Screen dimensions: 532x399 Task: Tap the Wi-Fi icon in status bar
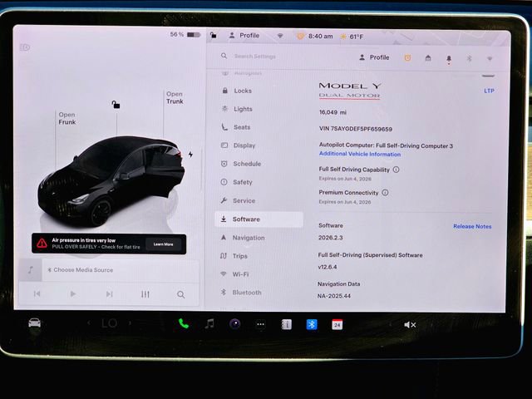280,36
